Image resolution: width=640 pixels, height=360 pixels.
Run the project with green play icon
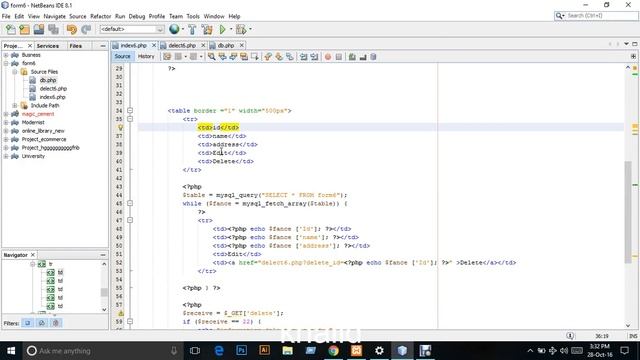(222, 29)
